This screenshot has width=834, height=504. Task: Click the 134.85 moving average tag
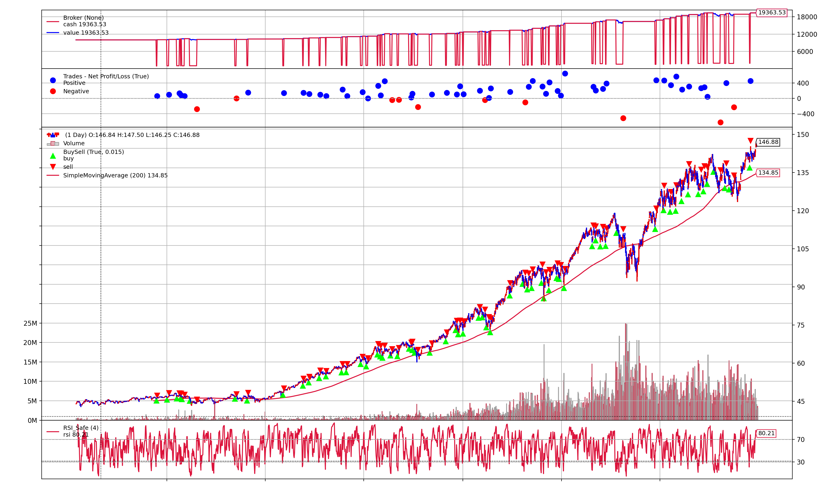tap(768, 173)
